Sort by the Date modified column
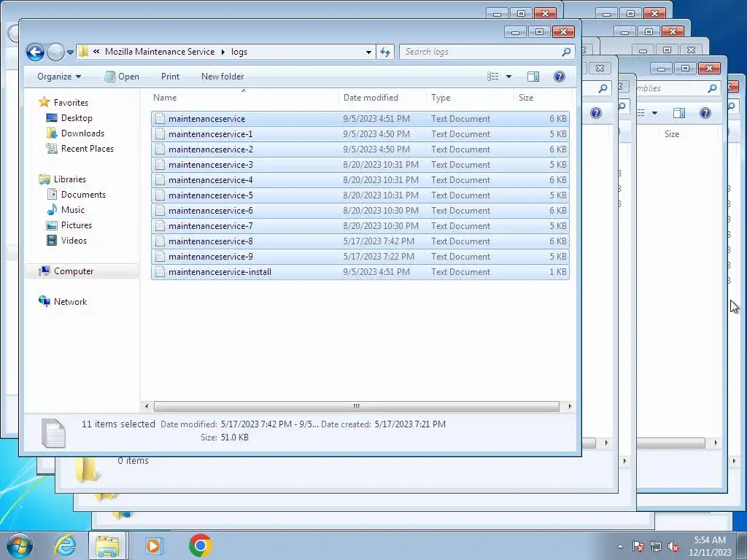Image resolution: width=747 pixels, height=560 pixels. coord(382,98)
